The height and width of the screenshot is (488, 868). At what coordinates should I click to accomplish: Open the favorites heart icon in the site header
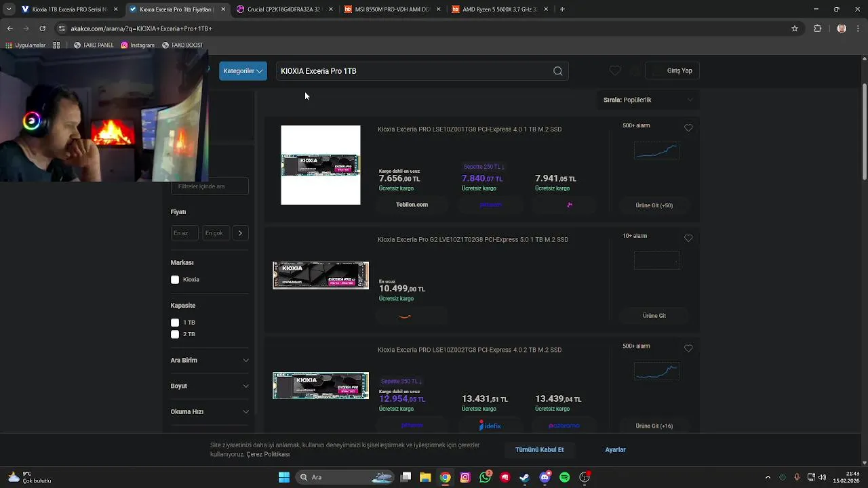[x=615, y=70]
